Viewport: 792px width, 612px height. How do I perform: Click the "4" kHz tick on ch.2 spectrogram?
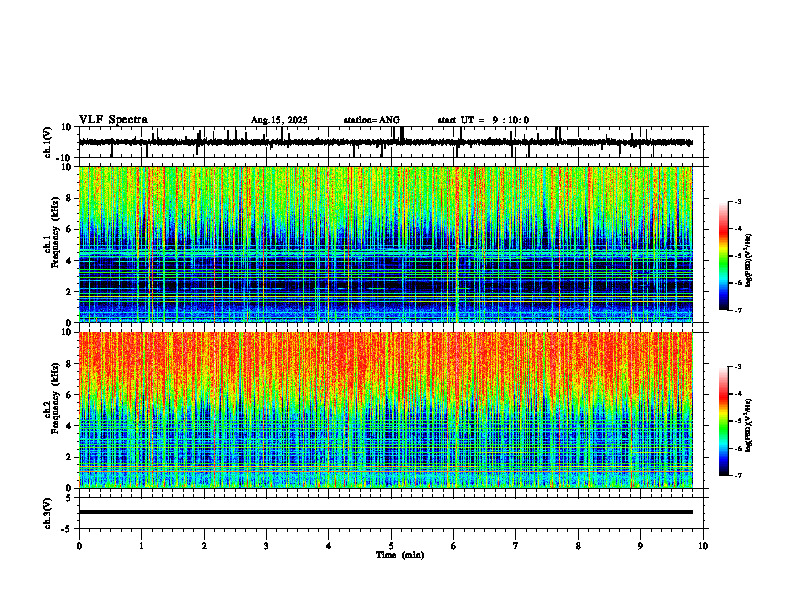click(x=70, y=426)
